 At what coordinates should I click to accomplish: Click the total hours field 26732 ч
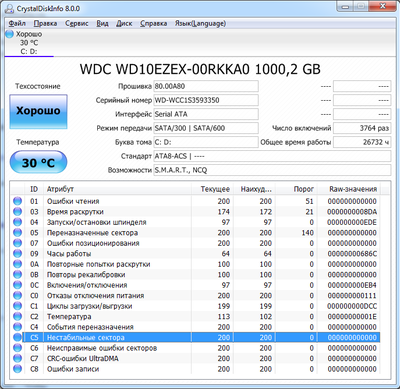coord(362,142)
